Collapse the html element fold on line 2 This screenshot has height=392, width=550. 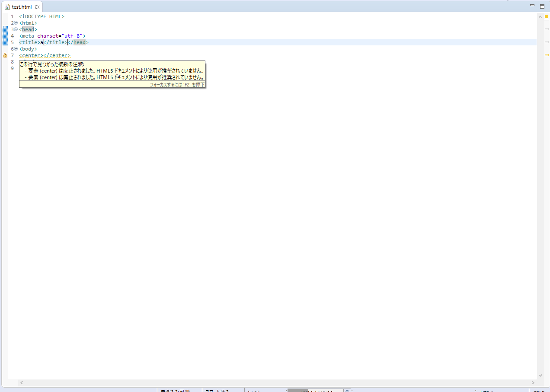click(x=16, y=23)
